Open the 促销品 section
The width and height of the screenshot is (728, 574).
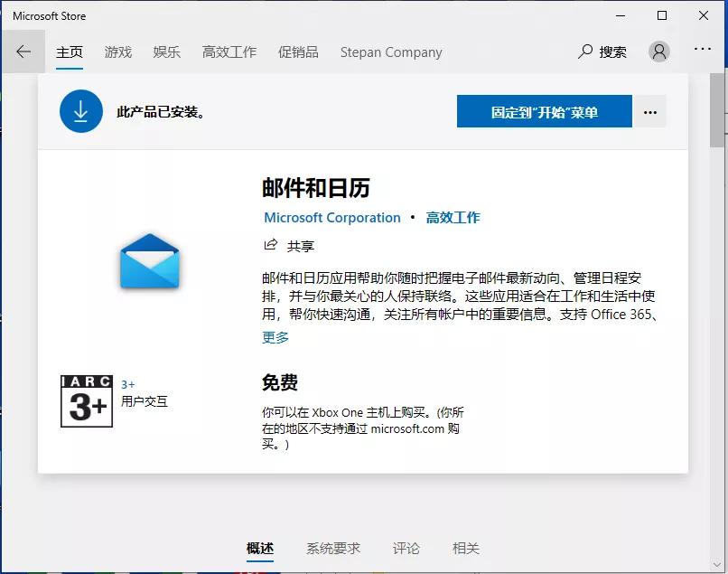(298, 52)
